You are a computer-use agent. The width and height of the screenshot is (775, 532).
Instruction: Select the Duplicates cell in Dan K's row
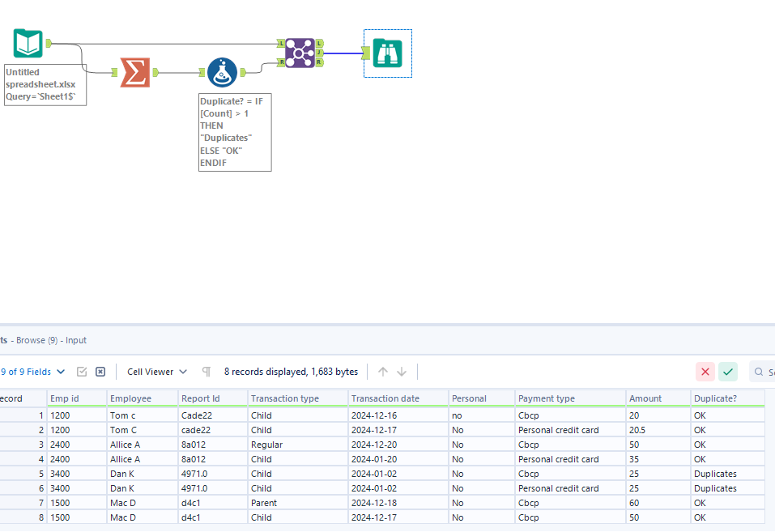click(x=715, y=474)
